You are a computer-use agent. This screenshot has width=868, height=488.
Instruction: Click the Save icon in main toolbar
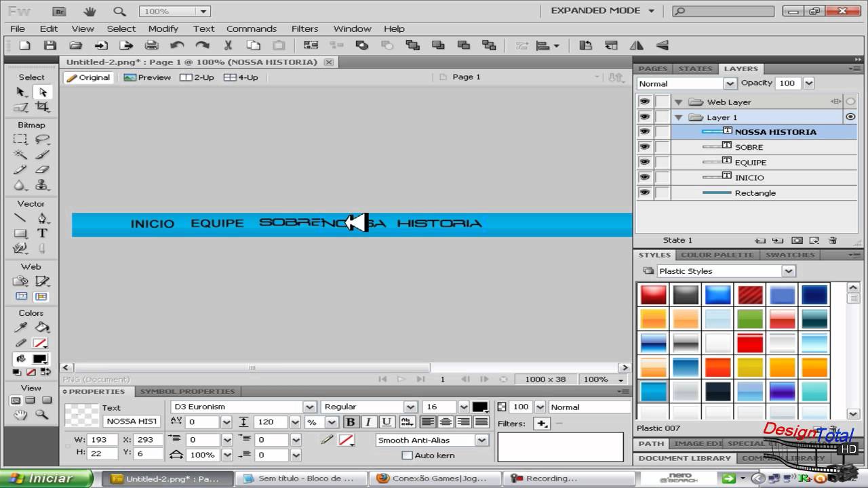point(50,45)
